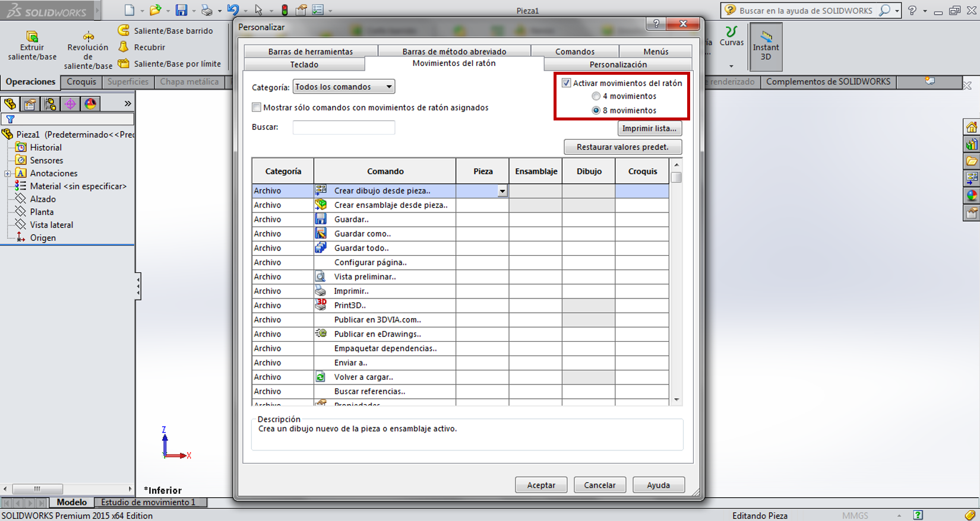Click the Cancelar button
Viewport: 980px width, 521px height.
pyautogui.click(x=599, y=485)
